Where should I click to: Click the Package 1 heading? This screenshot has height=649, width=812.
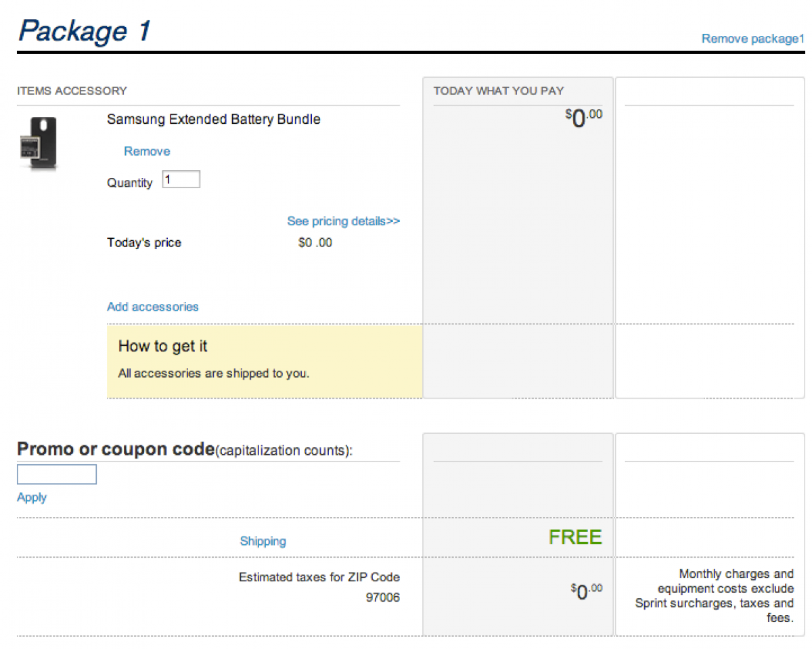(85, 31)
